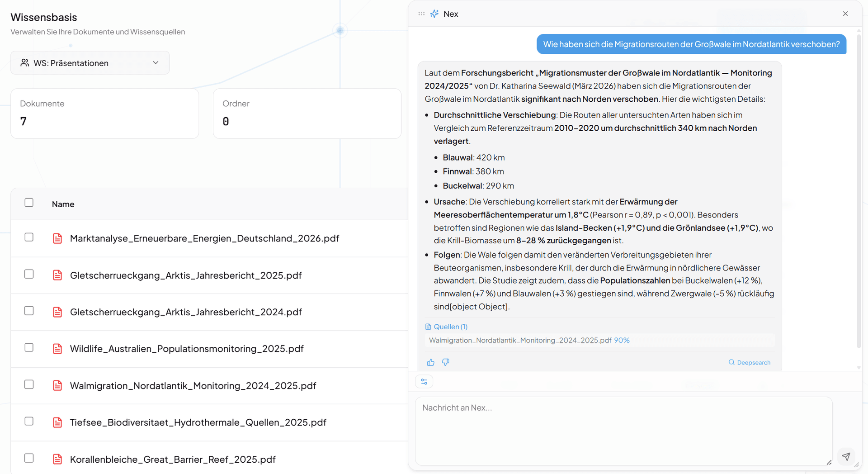The height and width of the screenshot is (474, 868).
Task: Focus the Nachricht an Nex message field
Action: tap(623, 430)
